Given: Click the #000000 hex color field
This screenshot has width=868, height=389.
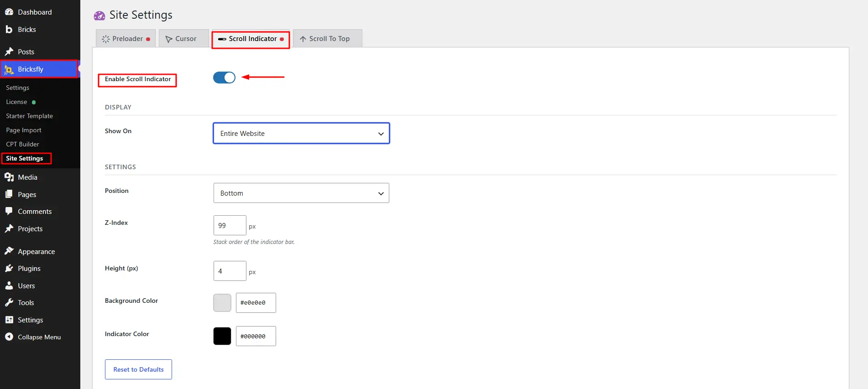Looking at the screenshot, I should tap(256, 336).
